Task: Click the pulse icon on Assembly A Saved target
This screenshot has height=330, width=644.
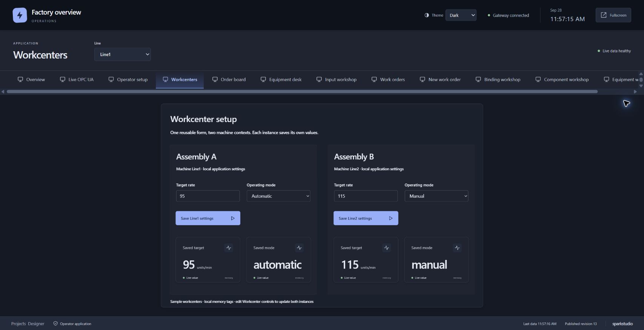Action: tap(229, 248)
